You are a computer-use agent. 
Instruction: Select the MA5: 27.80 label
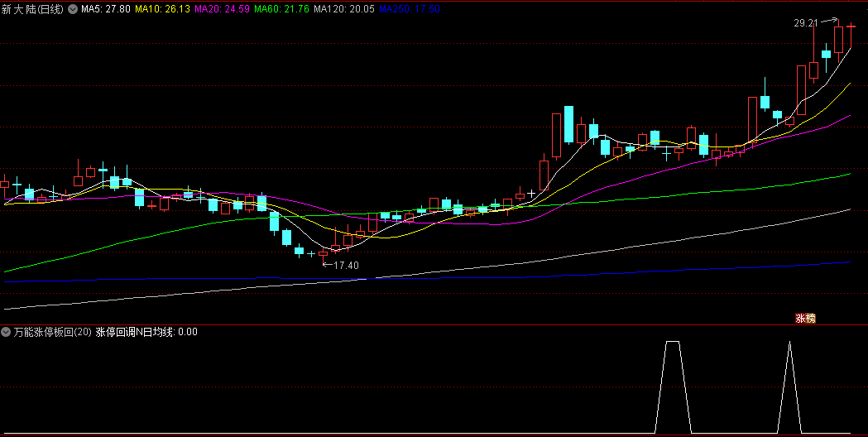[x=106, y=9]
